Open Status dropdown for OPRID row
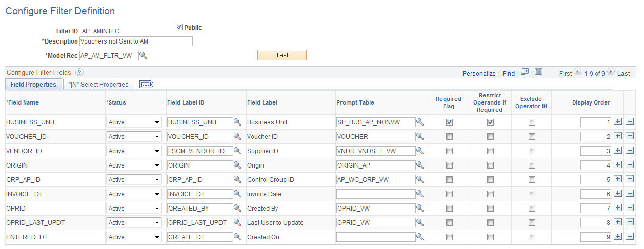644x249 pixels. [x=134, y=209]
